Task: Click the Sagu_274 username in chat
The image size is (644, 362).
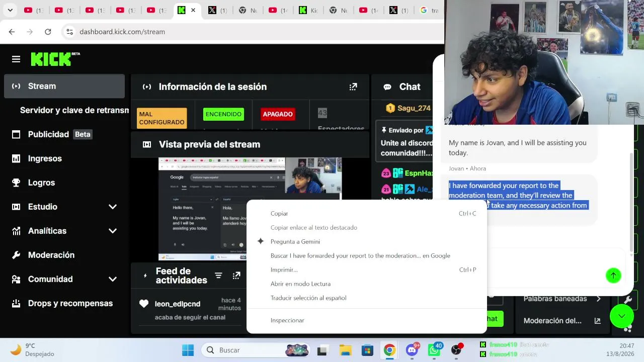Action: tap(414, 108)
